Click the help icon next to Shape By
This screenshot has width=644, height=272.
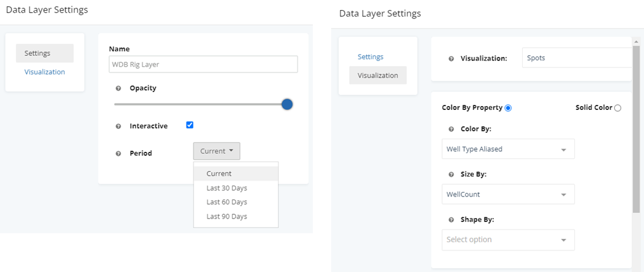click(451, 220)
